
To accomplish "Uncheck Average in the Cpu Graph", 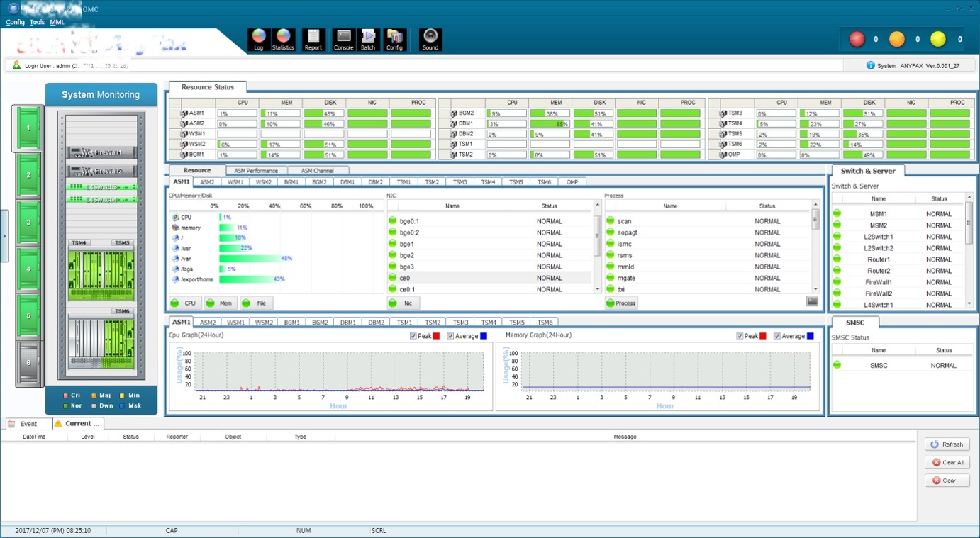I will [450, 336].
